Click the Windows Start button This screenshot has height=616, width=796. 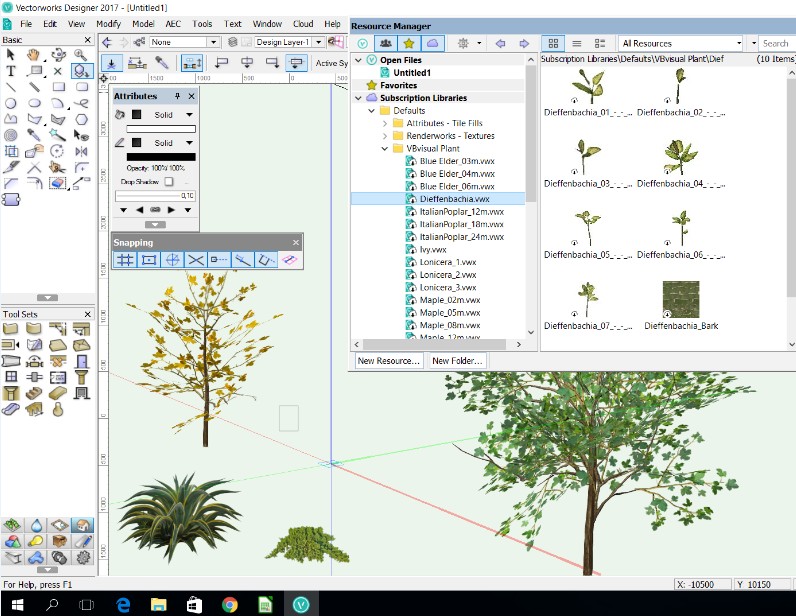(17, 604)
